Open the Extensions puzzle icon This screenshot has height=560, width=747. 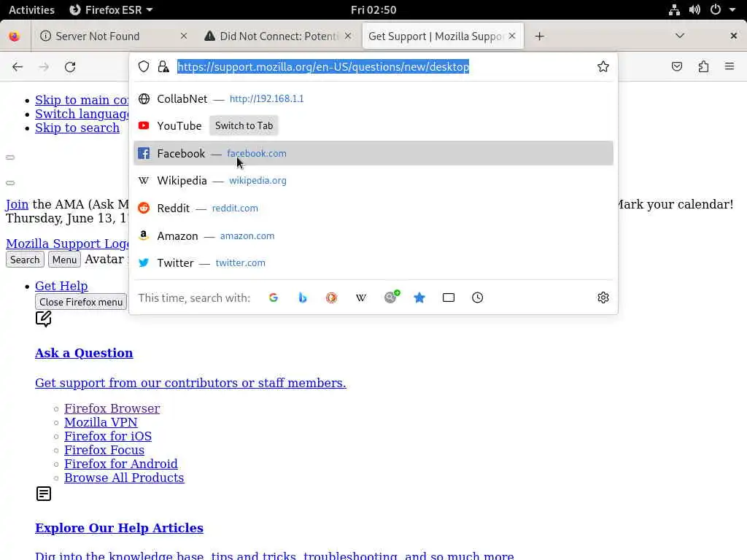point(704,66)
